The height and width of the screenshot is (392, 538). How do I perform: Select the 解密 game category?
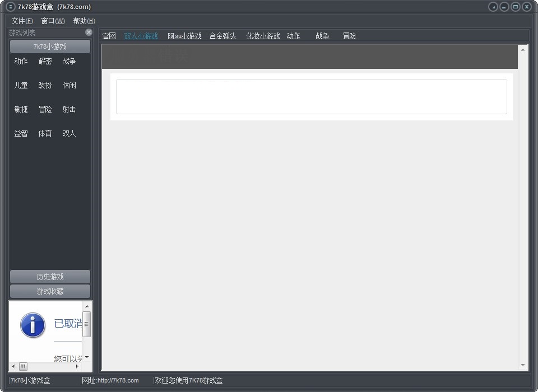pyautogui.click(x=45, y=62)
